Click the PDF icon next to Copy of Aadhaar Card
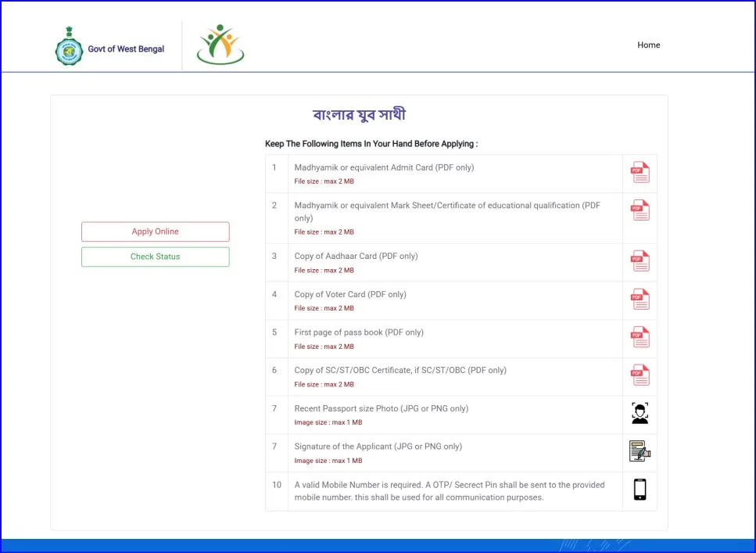Viewport: 756px width, 553px height. click(640, 261)
